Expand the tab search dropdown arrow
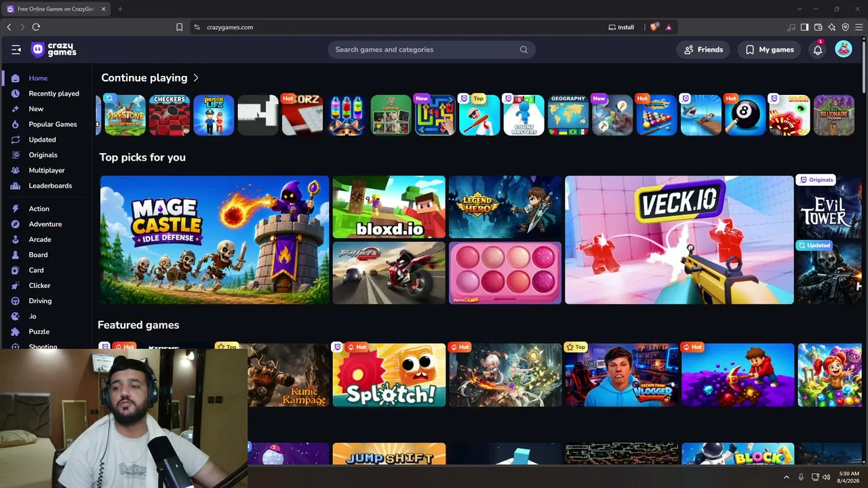Image resolution: width=868 pixels, height=488 pixels. click(x=800, y=9)
